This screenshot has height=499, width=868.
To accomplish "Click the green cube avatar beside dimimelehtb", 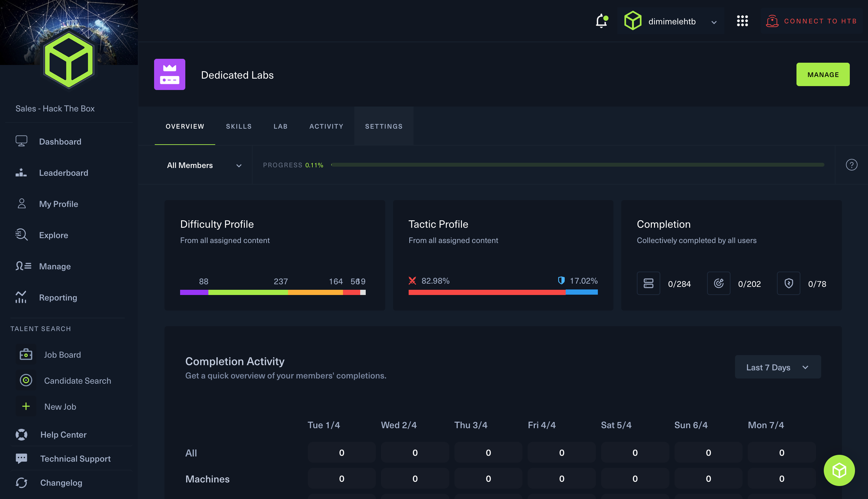I will click(x=633, y=21).
